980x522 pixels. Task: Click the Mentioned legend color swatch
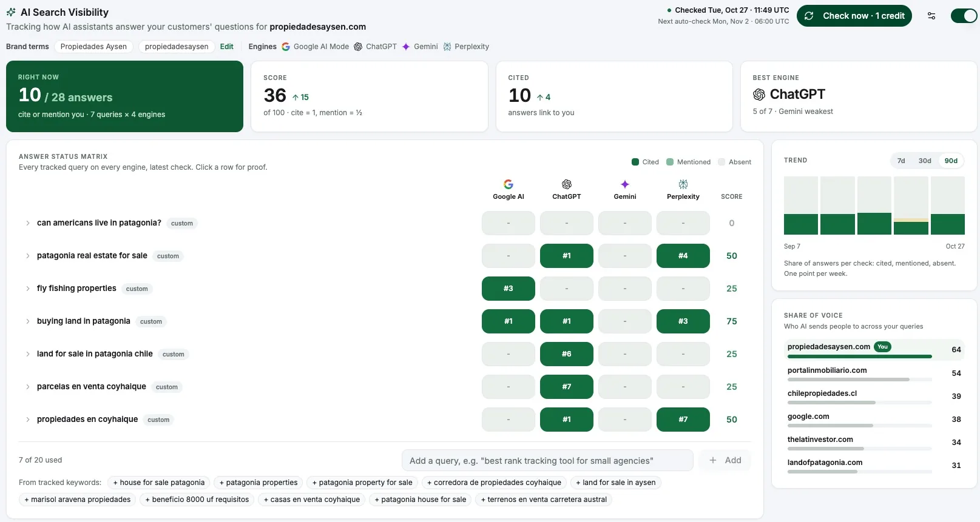[670, 162]
